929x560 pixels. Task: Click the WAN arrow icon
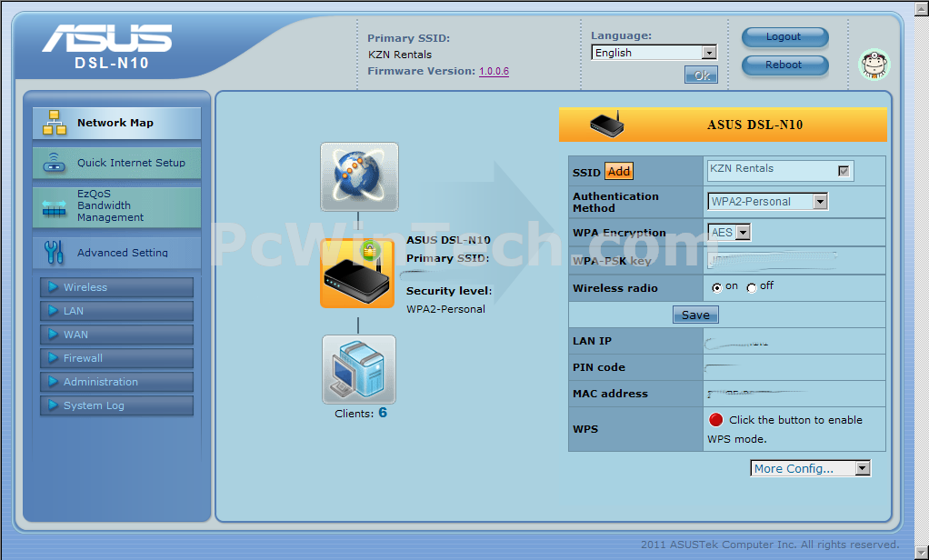(53, 335)
